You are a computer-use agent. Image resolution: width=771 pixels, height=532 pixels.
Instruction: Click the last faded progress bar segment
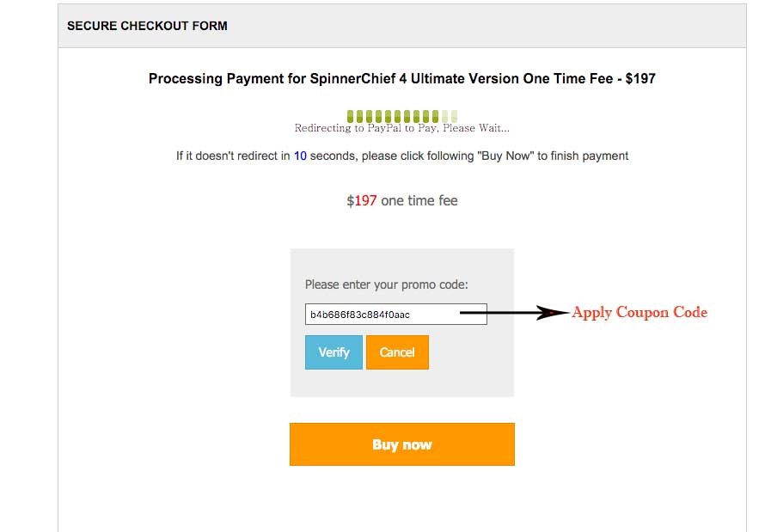coord(454,116)
